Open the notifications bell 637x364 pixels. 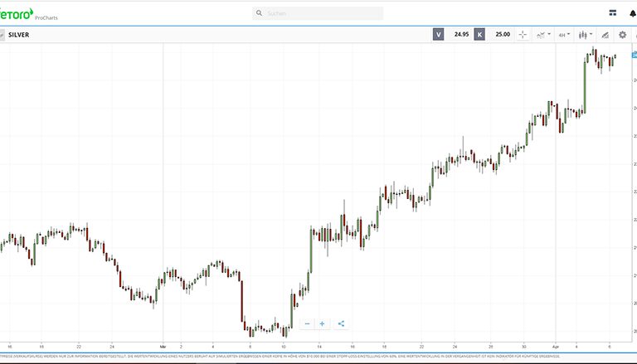click(633, 13)
